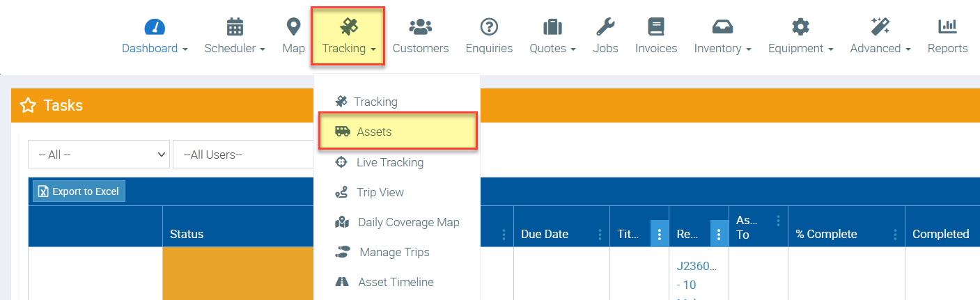The image size is (980, 300).
Task: Open the '-- All --' filter dropdown
Action: 98,155
